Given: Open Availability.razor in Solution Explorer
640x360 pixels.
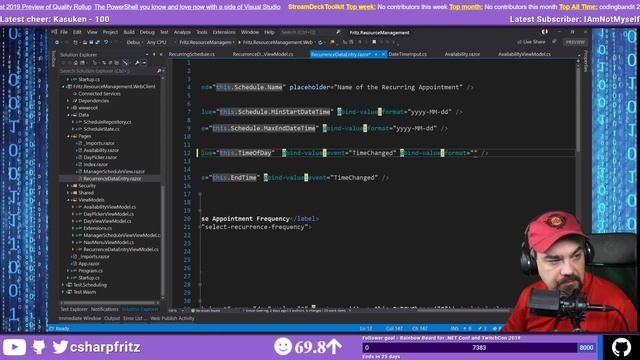Looking at the screenshot, I should 100,150.
